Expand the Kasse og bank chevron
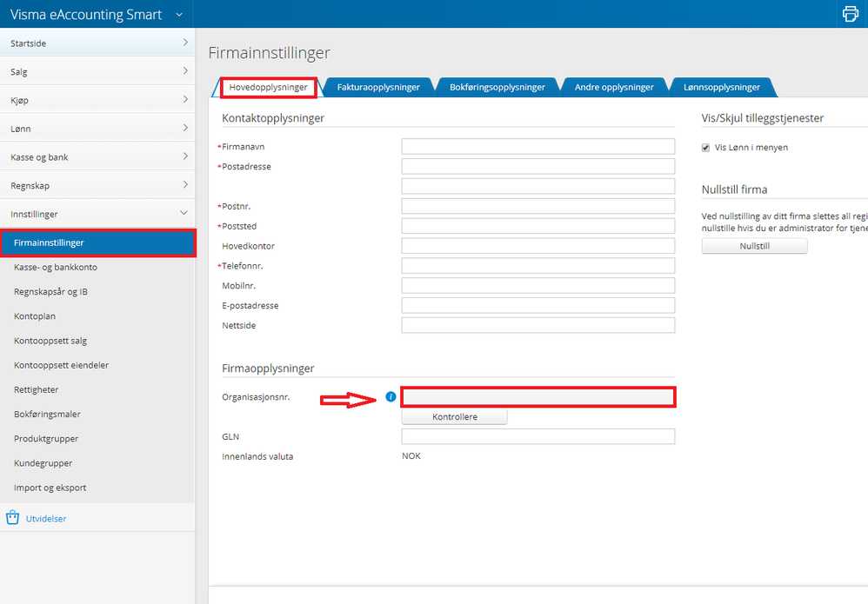 click(185, 156)
